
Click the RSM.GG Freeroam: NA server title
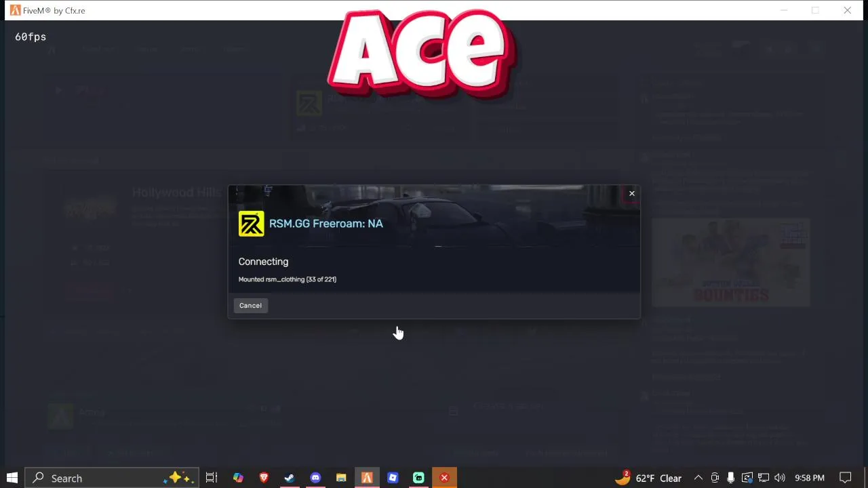point(325,224)
